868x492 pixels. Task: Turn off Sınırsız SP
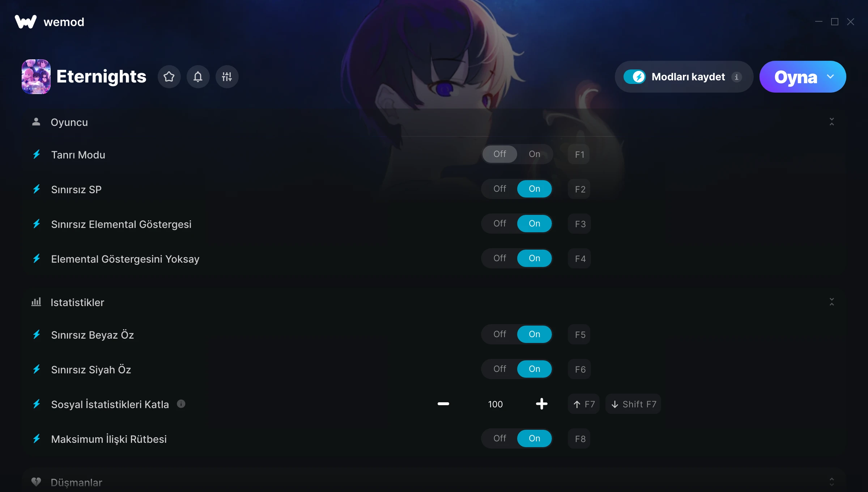point(500,189)
